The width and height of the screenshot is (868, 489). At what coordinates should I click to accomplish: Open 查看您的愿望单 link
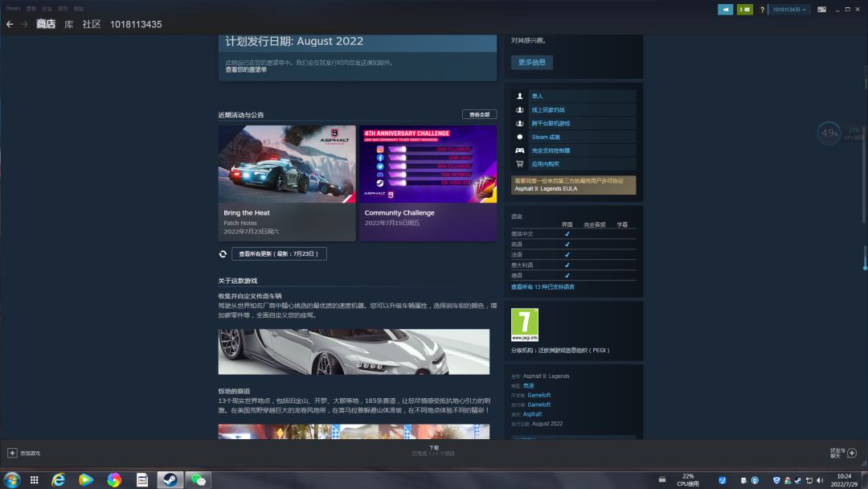click(x=246, y=70)
